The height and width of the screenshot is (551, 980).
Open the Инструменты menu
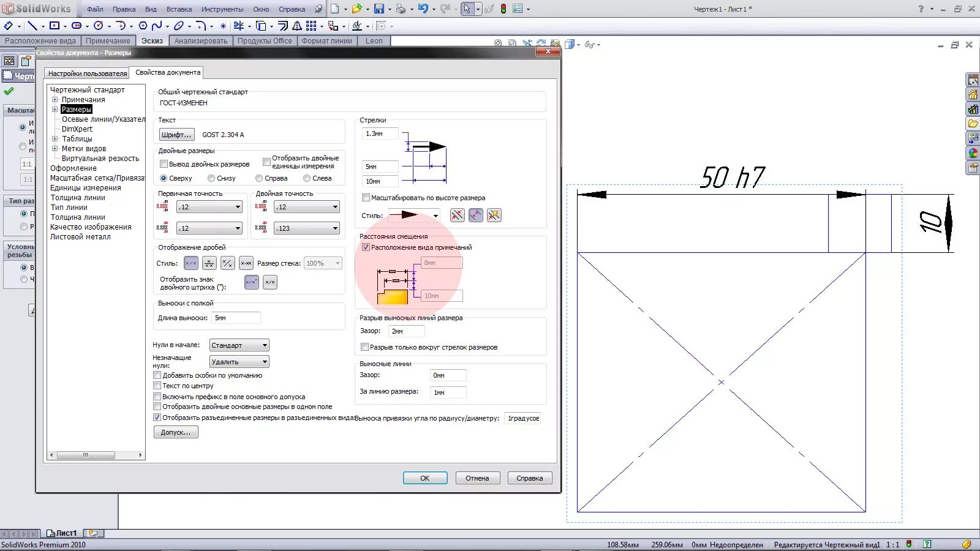[222, 9]
